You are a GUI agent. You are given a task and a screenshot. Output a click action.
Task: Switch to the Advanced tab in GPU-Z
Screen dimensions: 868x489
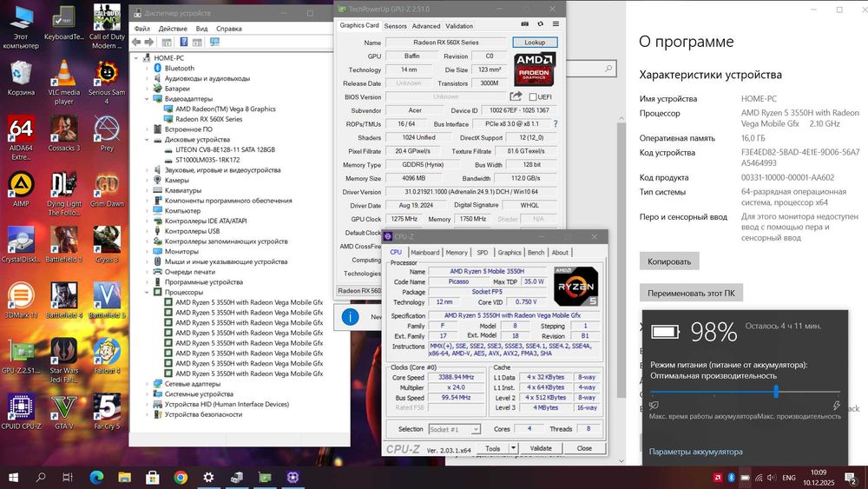(426, 26)
